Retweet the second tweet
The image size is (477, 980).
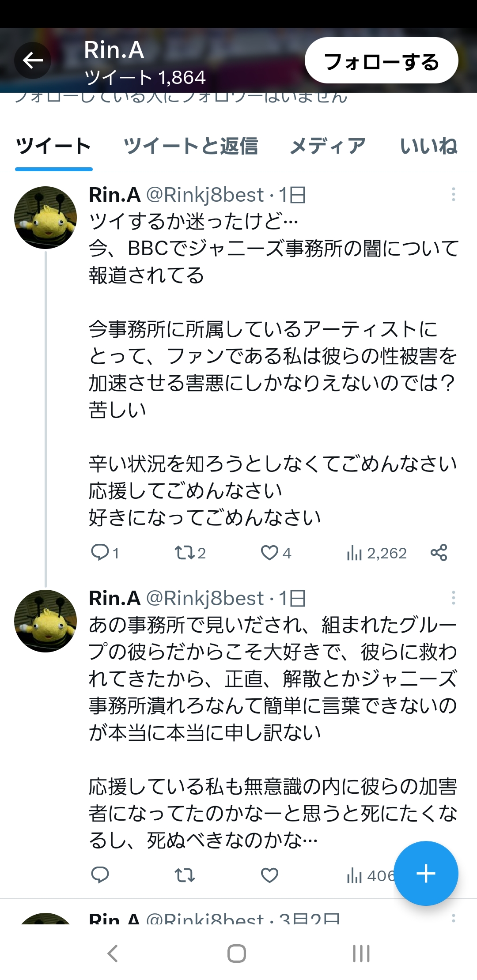(185, 874)
